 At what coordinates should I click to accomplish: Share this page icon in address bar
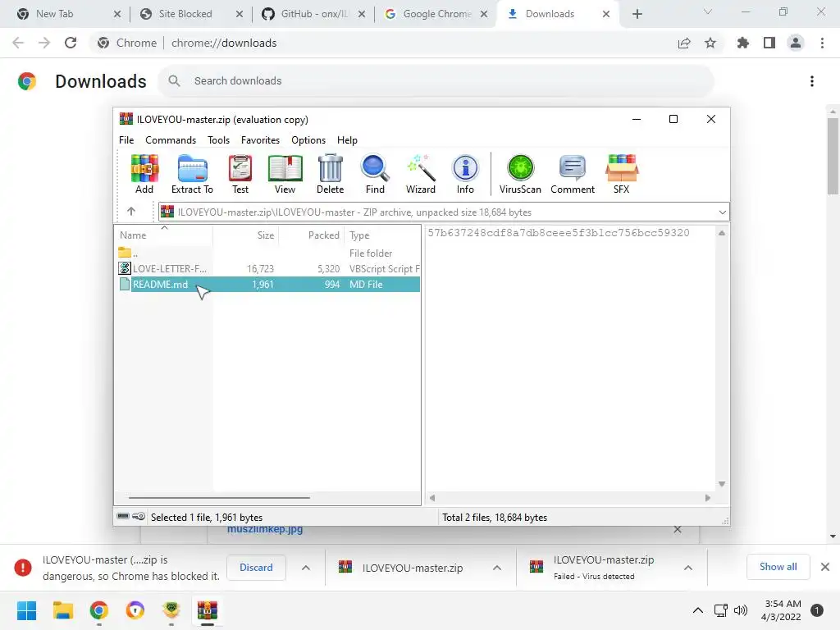click(684, 43)
